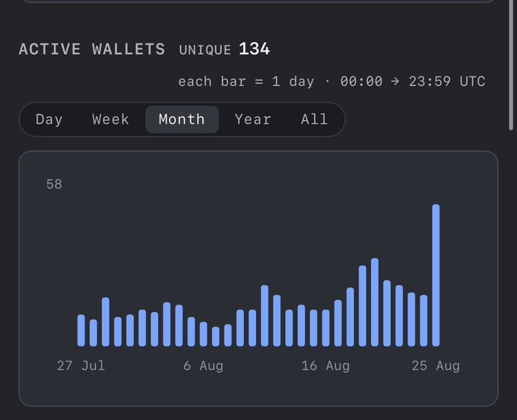Click the '134' unique wallets count

[254, 49]
